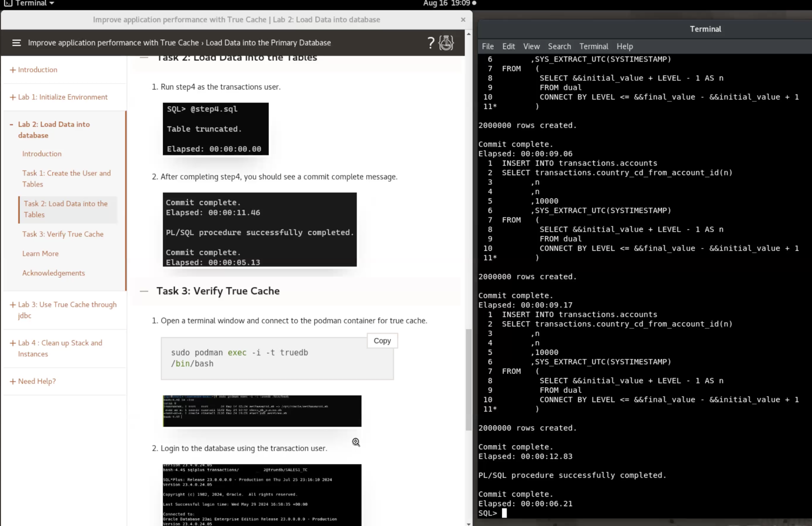Click Copy on the sudo podman command
Image resolution: width=812 pixels, height=526 pixels.
tap(382, 341)
